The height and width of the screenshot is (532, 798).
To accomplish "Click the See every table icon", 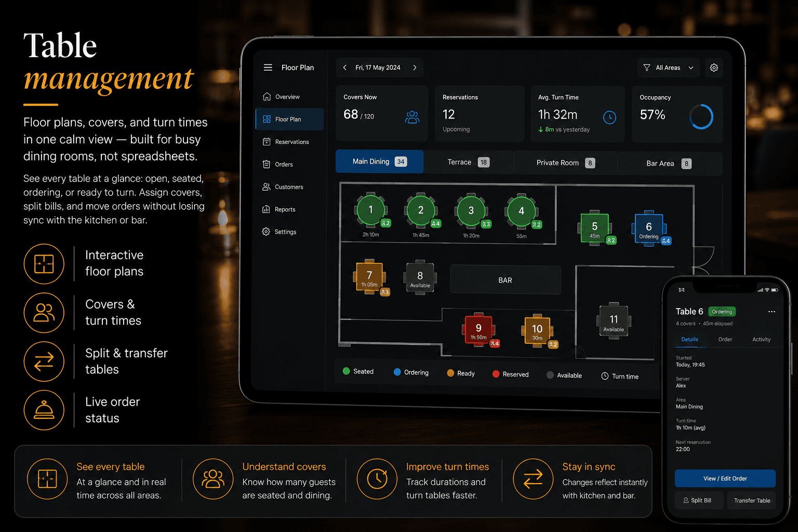I will point(47,479).
